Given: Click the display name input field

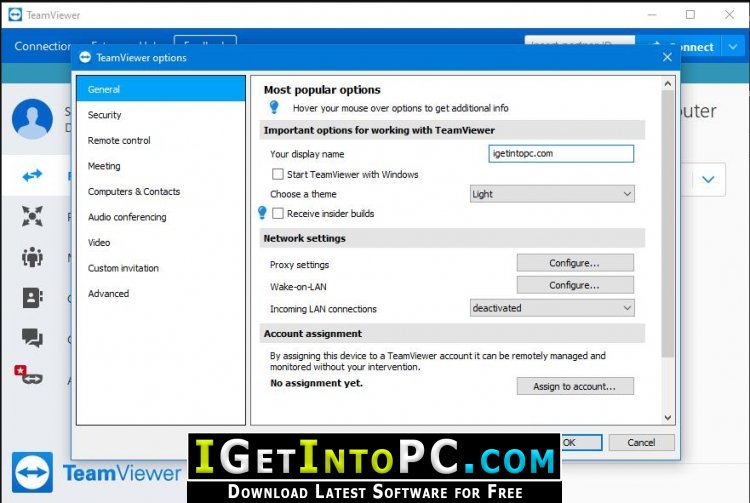Looking at the screenshot, I should point(561,153).
